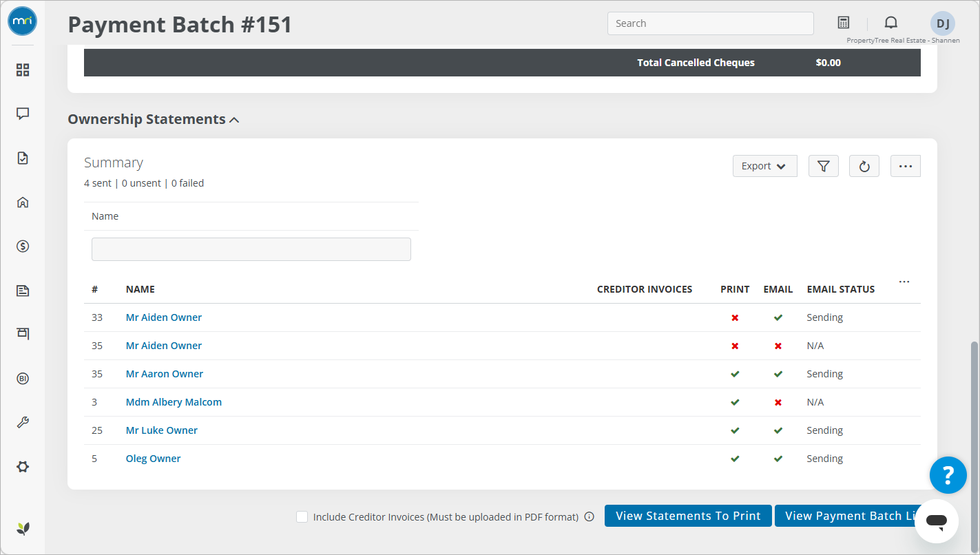Viewport: 980px width, 555px height.
Task: Enable Include Creditor Invoices checkbox
Action: tap(302, 516)
